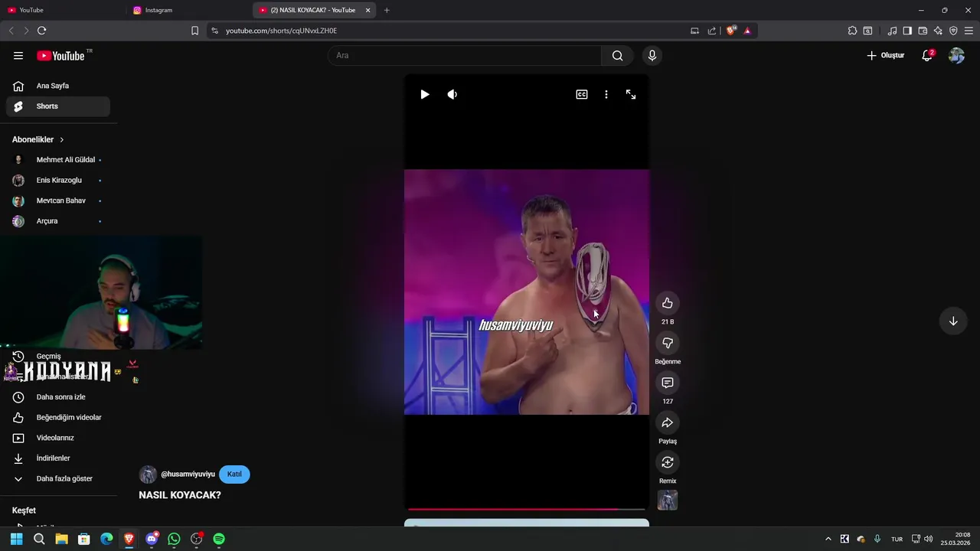Open WhatsApp from the taskbar

[174, 539]
